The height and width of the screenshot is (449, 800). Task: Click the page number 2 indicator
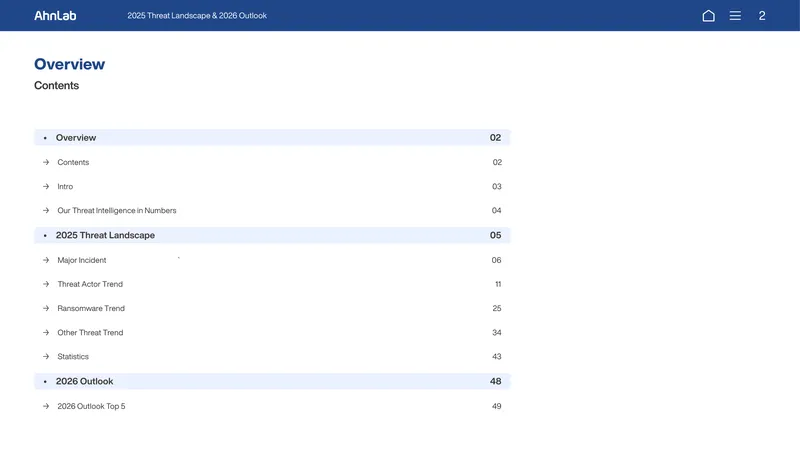click(762, 16)
